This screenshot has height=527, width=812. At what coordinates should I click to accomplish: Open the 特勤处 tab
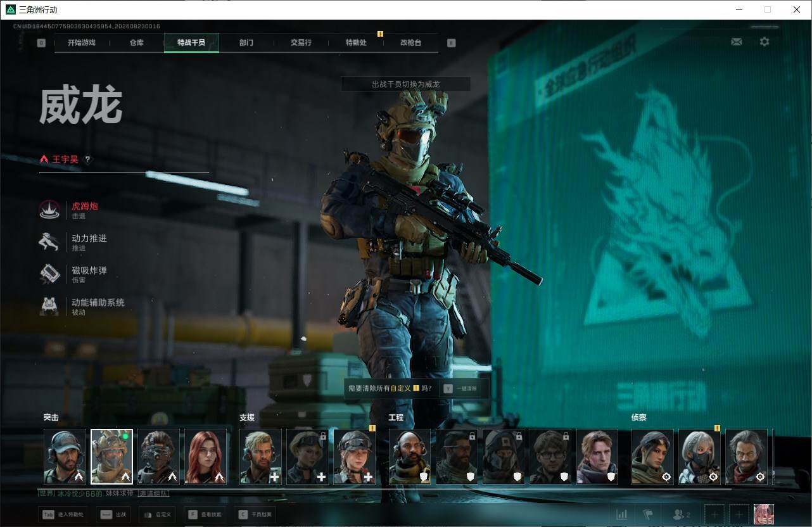(x=356, y=43)
